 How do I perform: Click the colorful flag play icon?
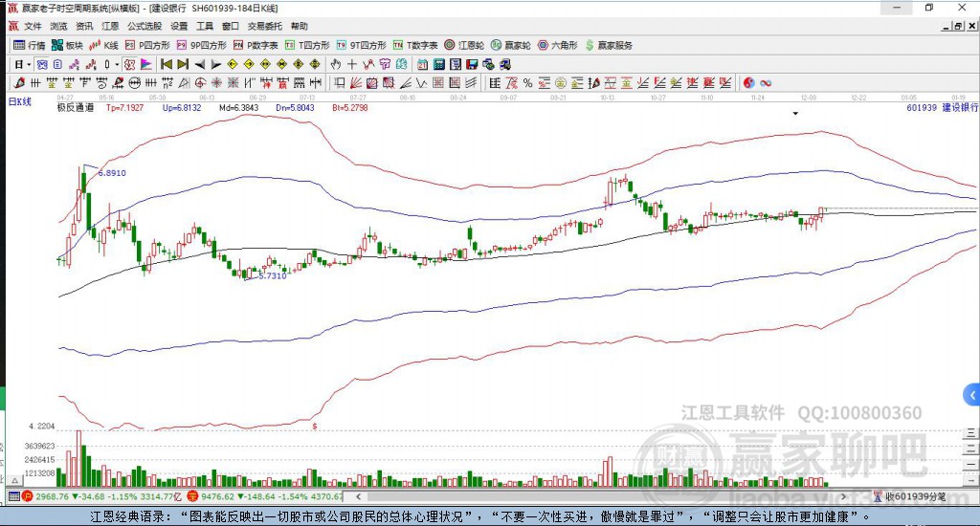pyautogui.click(x=145, y=64)
